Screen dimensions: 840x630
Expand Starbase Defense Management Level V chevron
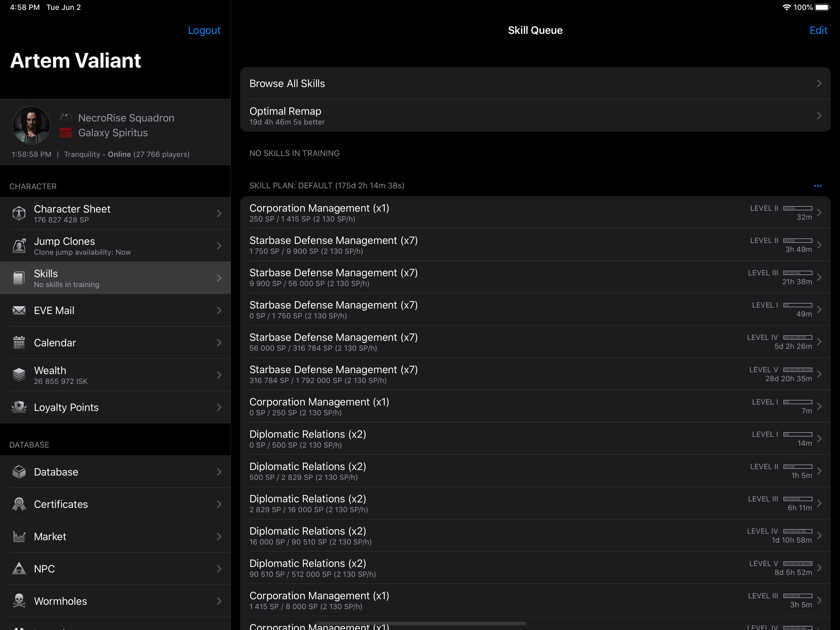tap(819, 374)
